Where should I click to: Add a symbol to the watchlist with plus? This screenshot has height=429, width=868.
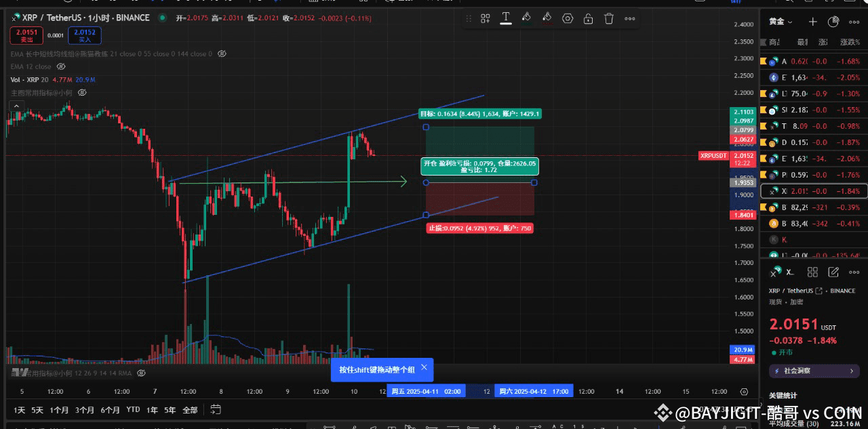[813, 22]
